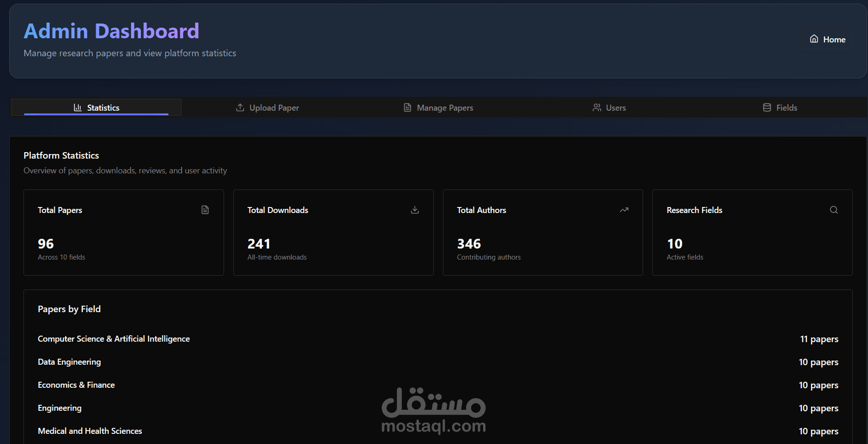Screen dimensions: 868x444
Task: Click the file icon in Total Papers card
Action: (x=205, y=210)
